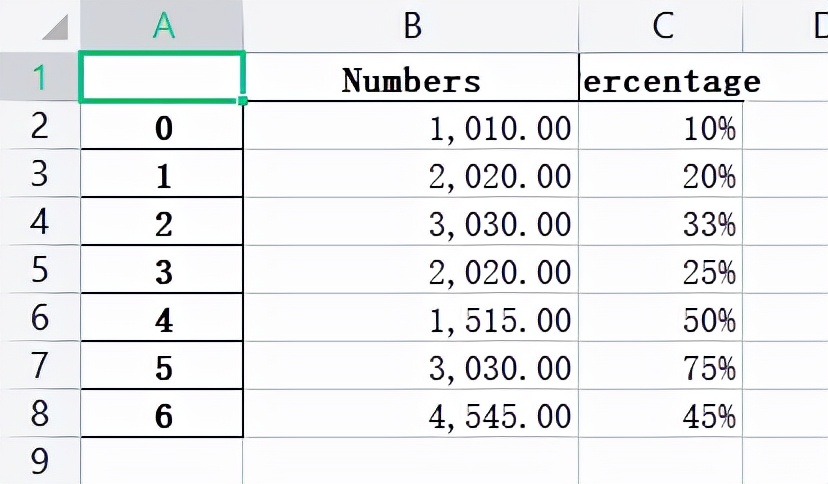Select column B header

pyautogui.click(x=411, y=25)
